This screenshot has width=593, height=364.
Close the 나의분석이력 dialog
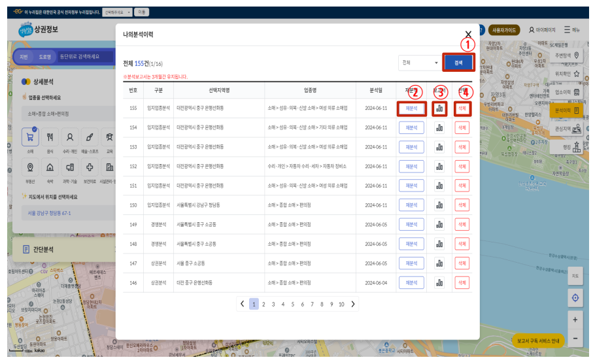tap(468, 35)
